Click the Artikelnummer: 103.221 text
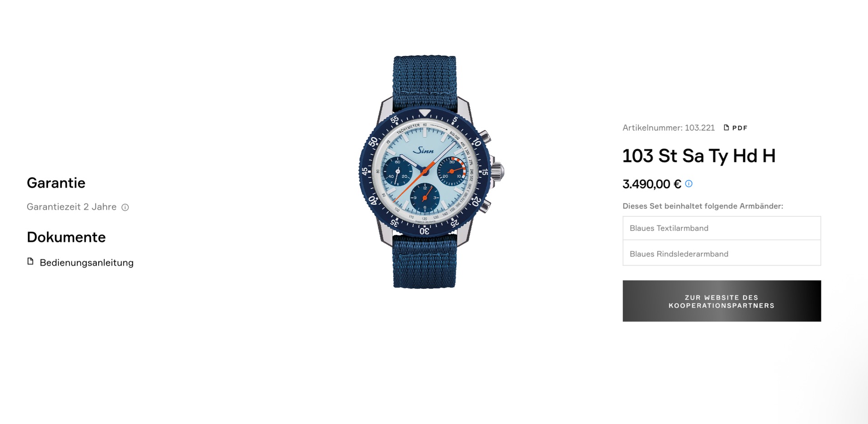This screenshot has width=868, height=424. [669, 128]
